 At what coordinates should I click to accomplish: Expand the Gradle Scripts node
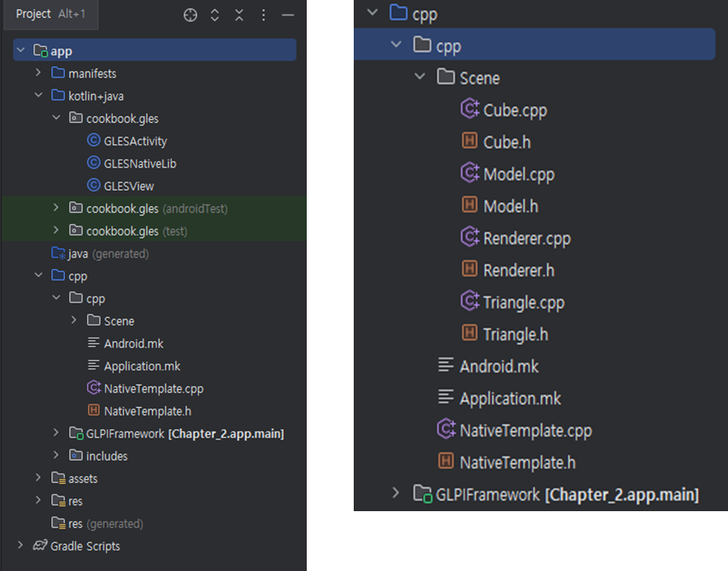[21, 545]
